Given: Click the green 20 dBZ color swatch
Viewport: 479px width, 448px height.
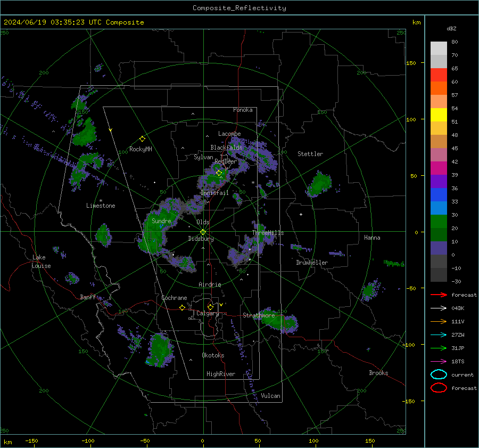Looking at the screenshot, I should pos(439,222).
